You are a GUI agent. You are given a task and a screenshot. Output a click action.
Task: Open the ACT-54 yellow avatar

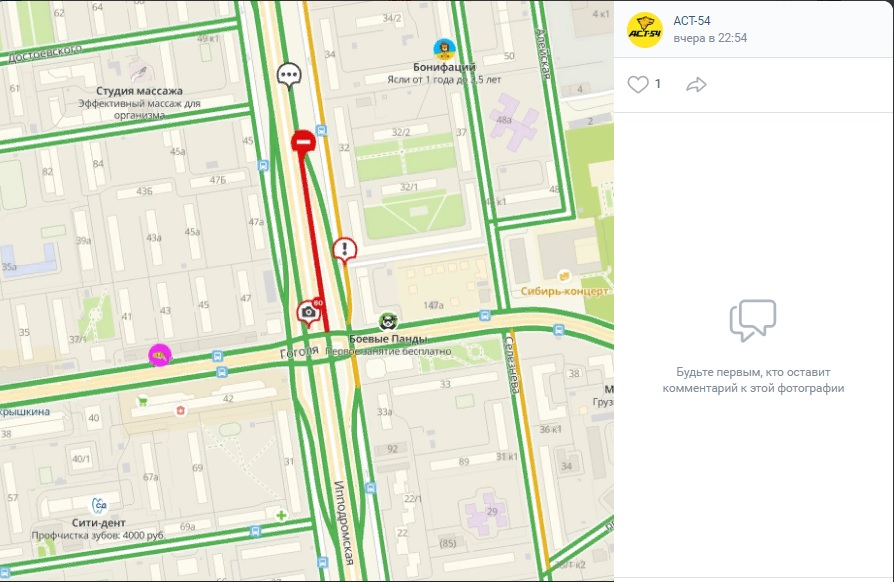click(x=645, y=30)
